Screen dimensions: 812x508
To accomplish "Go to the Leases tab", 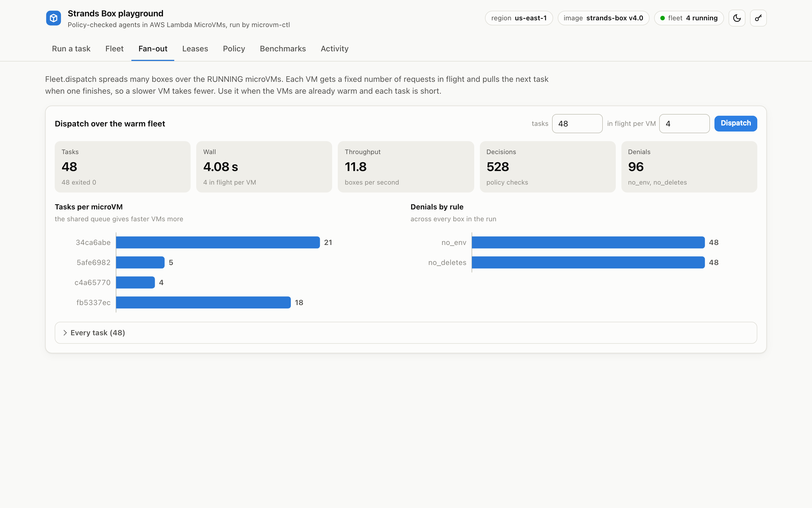I will pos(195,49).
